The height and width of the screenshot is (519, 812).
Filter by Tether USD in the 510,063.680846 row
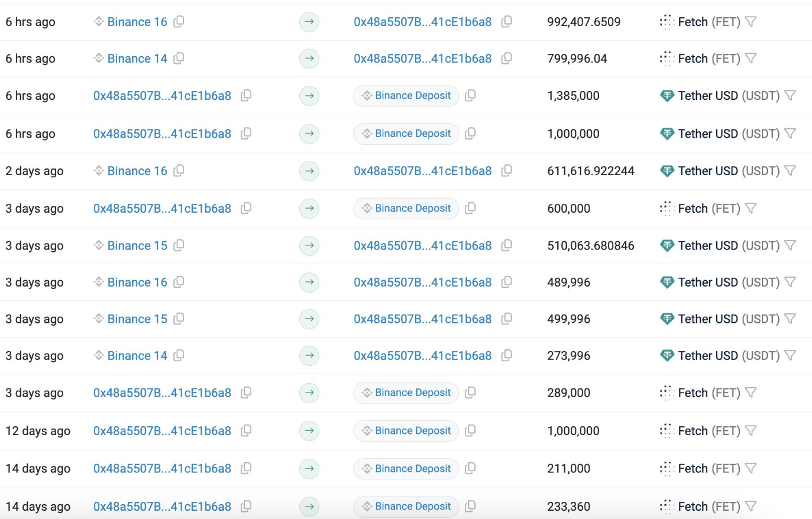point(790,245)
